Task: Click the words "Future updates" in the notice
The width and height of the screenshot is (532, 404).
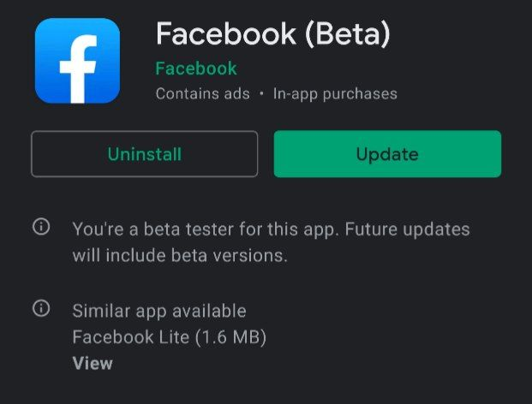Action: tap(419, 229)
